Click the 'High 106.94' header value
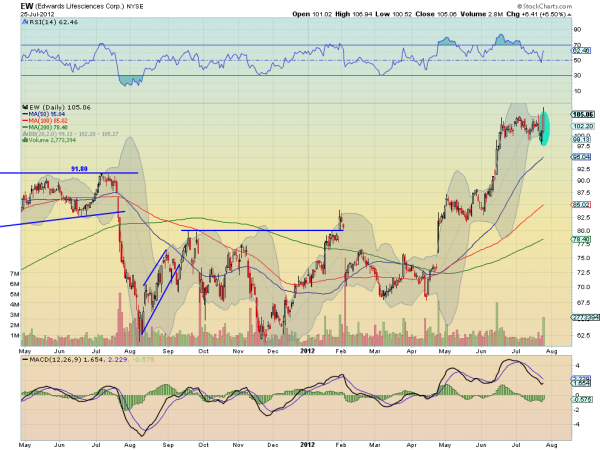 click(353, 14)
